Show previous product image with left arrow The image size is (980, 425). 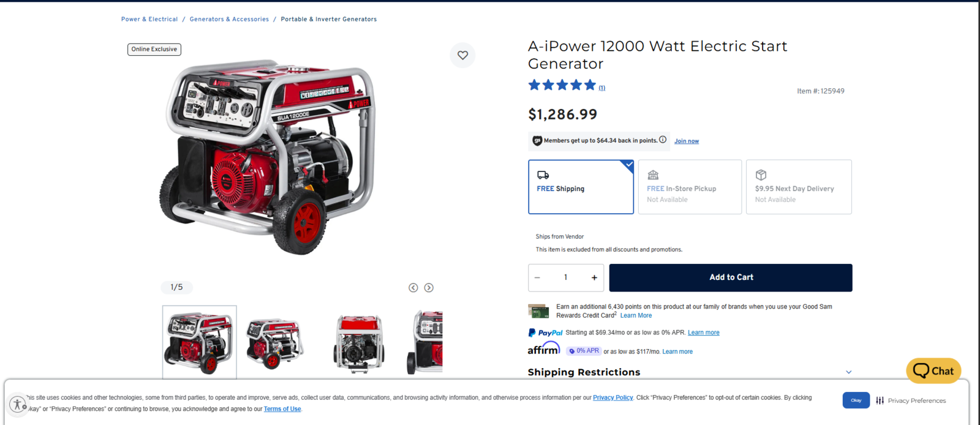click(x=413, y=288)
